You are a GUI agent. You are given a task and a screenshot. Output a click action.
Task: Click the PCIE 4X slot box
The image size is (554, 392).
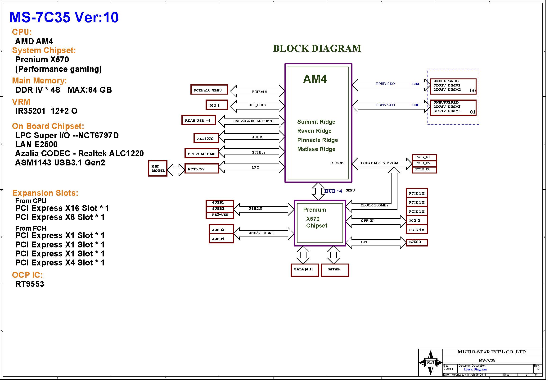point(416,230)
